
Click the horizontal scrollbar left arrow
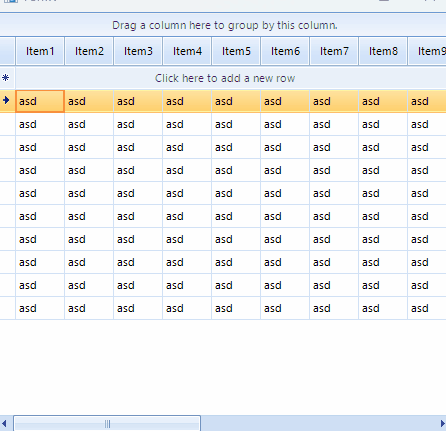(x=4, y=424)
